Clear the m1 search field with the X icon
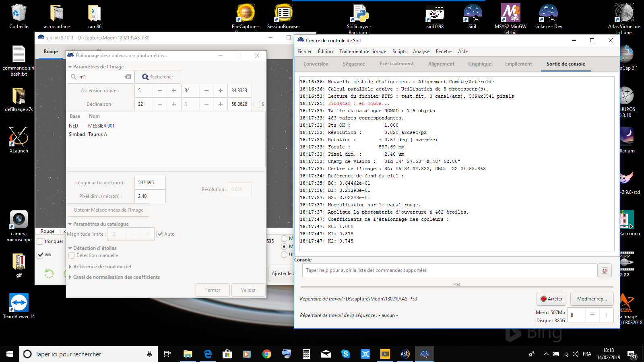 pyautogui.click(x=128, y=77)
